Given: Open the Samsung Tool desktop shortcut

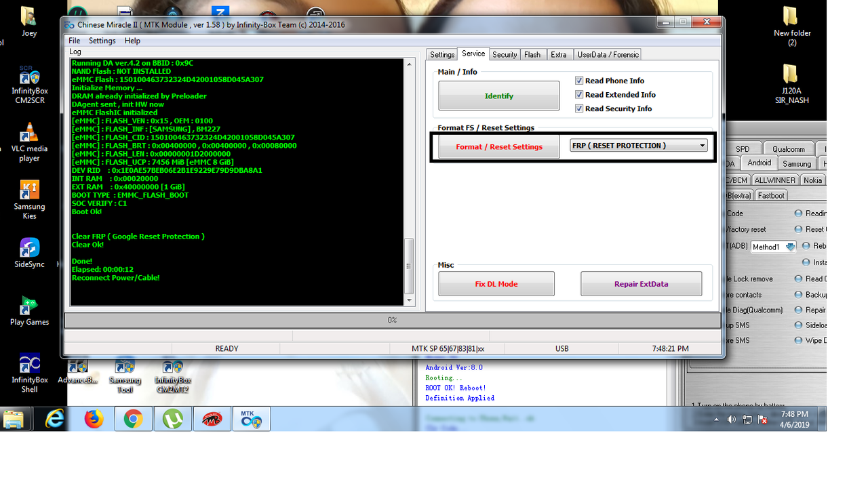Looking at the screenshot, I should [x=125, y=375].
